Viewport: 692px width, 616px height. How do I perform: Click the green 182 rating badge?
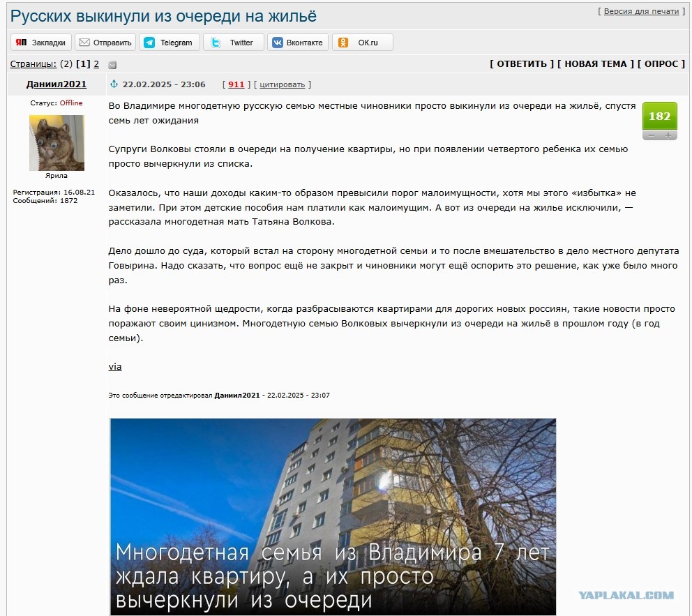coord(659,116)
